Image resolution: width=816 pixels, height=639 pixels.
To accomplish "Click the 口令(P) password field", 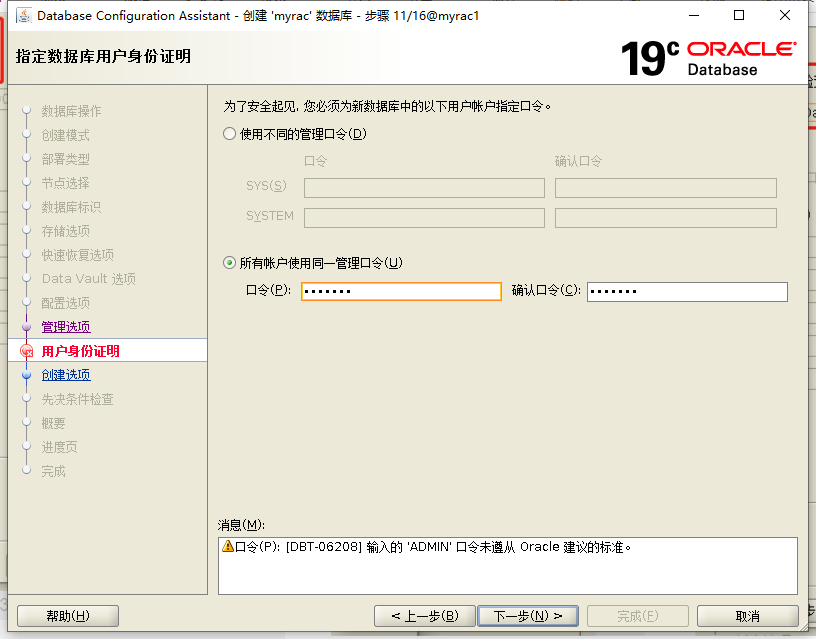I will click(x=401, y=291).
